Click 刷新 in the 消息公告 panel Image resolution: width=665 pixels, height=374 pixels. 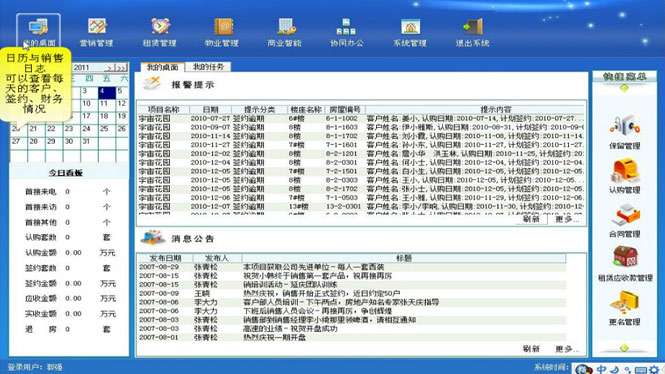coord(531,349)
